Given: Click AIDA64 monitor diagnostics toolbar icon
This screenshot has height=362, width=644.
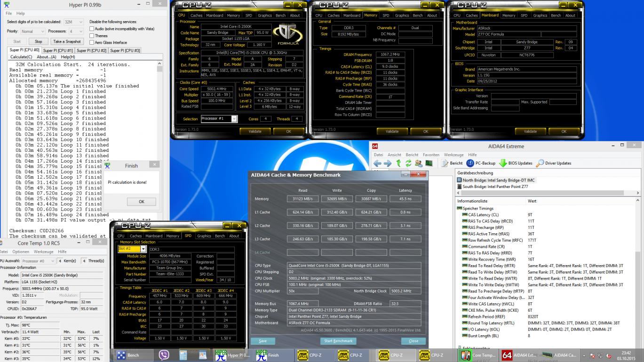Looking at the screenshot, I should pos(429,163).
